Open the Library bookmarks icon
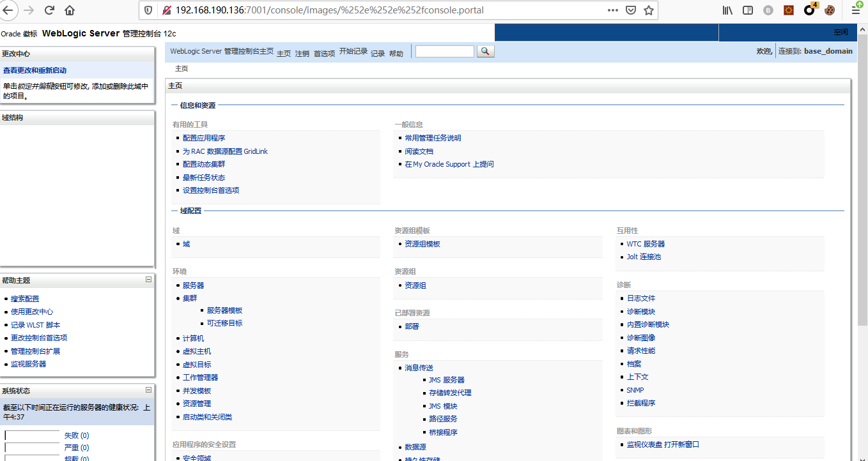Image resolution: width=868 pixels, height=461 pixels. [x=727, y=10]
